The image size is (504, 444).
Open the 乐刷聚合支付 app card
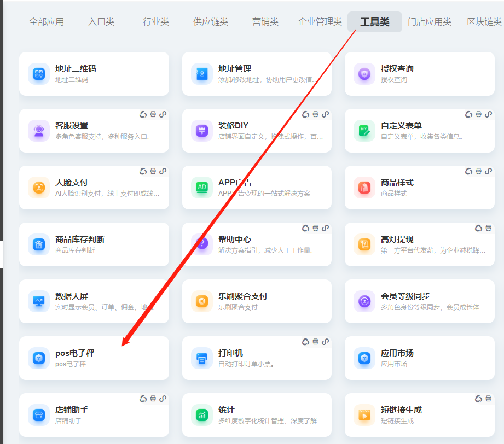pyautogui.click(x=257, y=301)
